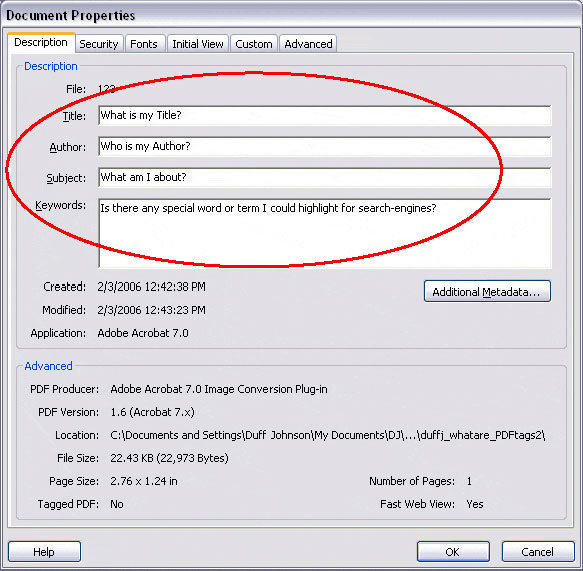Select the Custom tab

(x=254, y=44)
